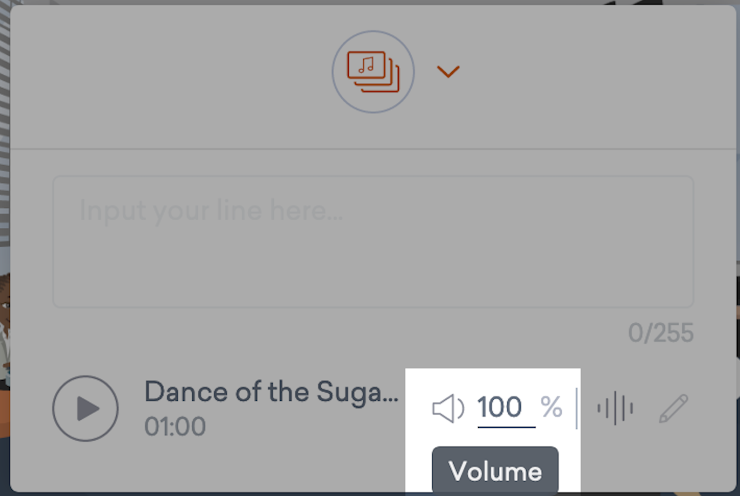Expand the orange chevron next to music icon
Image resolution: width=740 pixels, height=496 pixels.
448,71
